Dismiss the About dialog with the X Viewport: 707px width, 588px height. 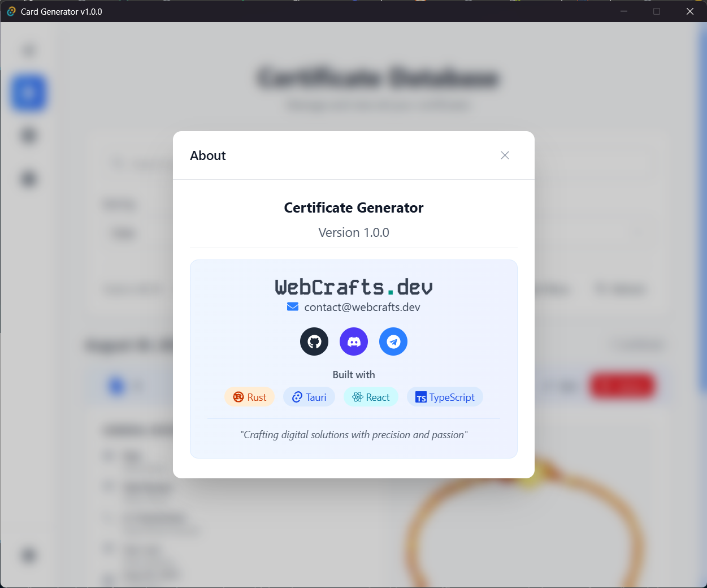click(505, 155)
